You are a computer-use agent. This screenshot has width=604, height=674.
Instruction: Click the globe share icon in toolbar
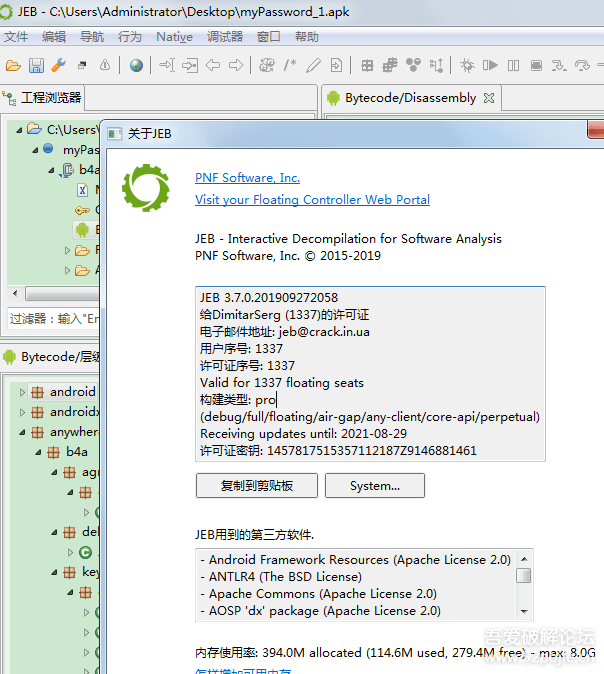(136, 65)
